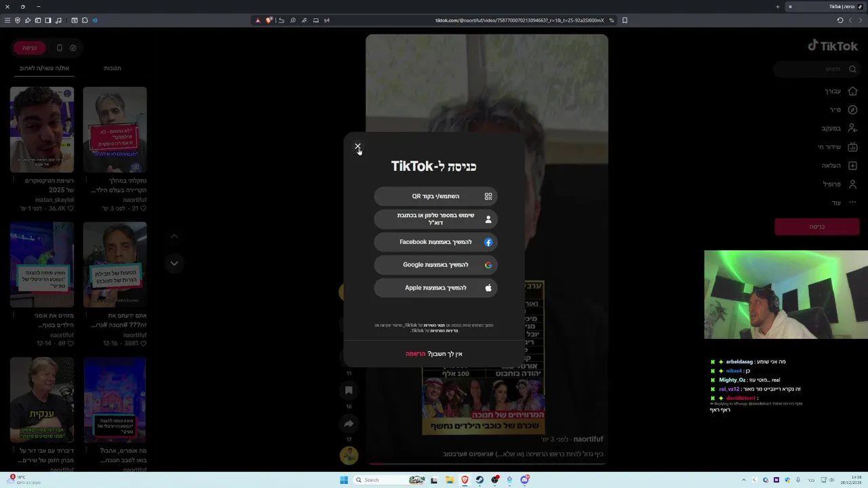Viewport: 868px width, 488px height.
Task: Open video thumbnail with 21 likes
Action: tap(115, 129)
